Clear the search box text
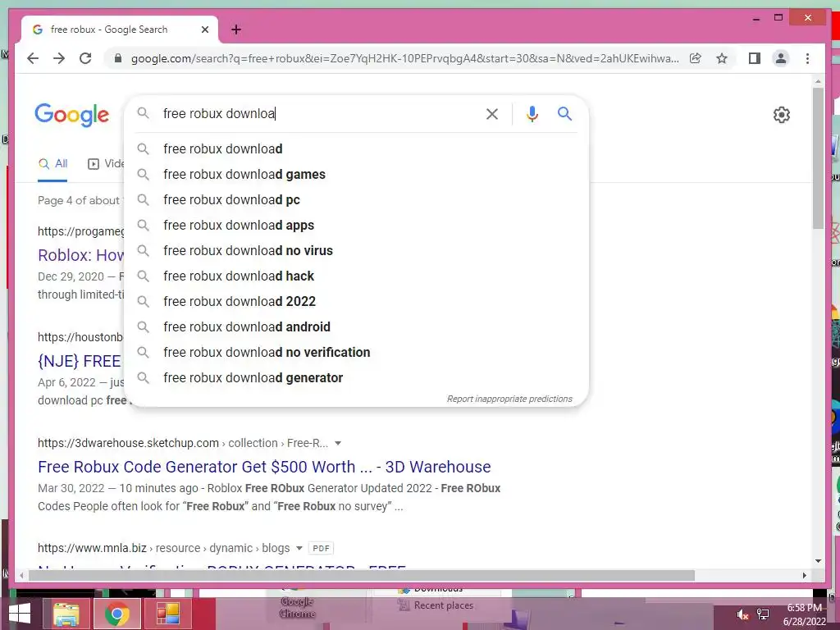840x630 pixels. (x=492, y=113)
